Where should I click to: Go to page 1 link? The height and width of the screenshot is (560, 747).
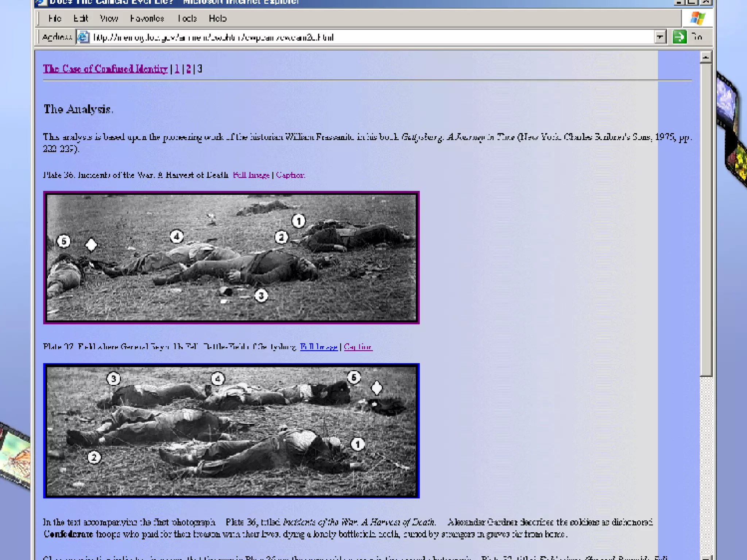click(x=177, y=69)
